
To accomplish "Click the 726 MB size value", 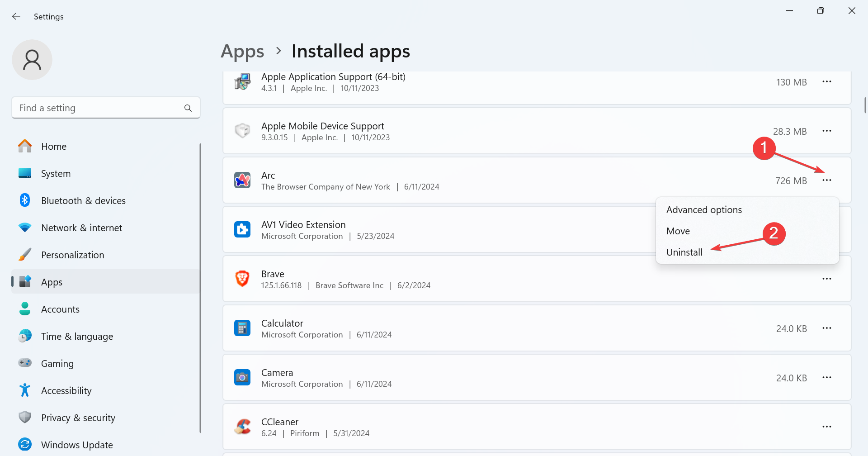I will coord(791,181).
